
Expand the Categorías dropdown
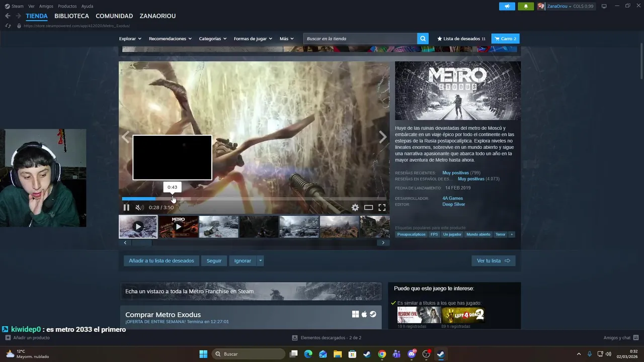coord(212,39)
